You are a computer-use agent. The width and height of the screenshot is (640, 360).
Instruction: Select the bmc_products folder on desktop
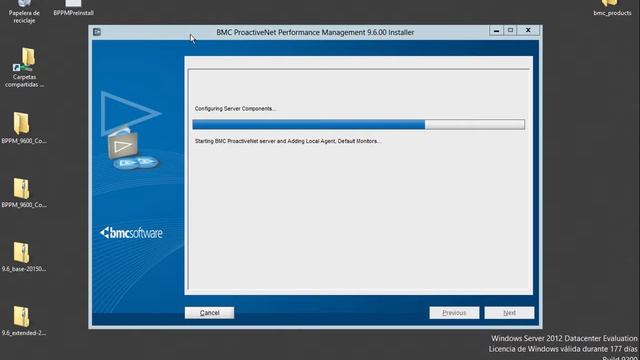(x=612, y=8)
